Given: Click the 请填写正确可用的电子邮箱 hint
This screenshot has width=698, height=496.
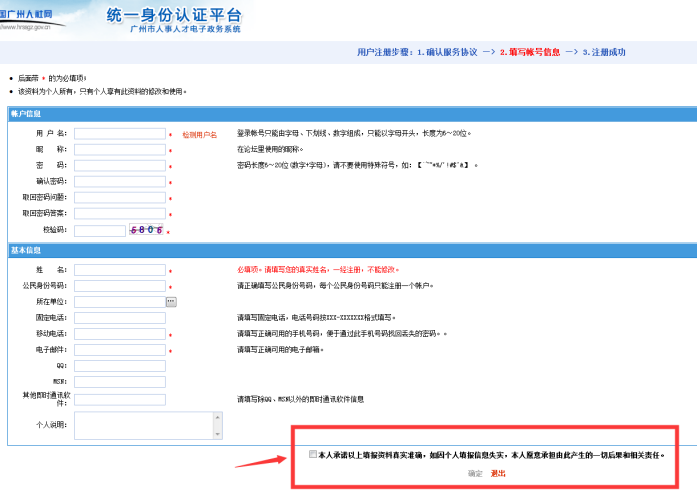Looking at the screenshot, I should coord(280,350).
